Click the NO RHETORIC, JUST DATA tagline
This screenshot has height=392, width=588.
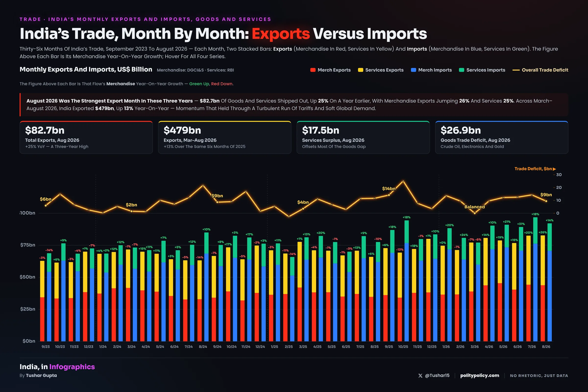539,376
